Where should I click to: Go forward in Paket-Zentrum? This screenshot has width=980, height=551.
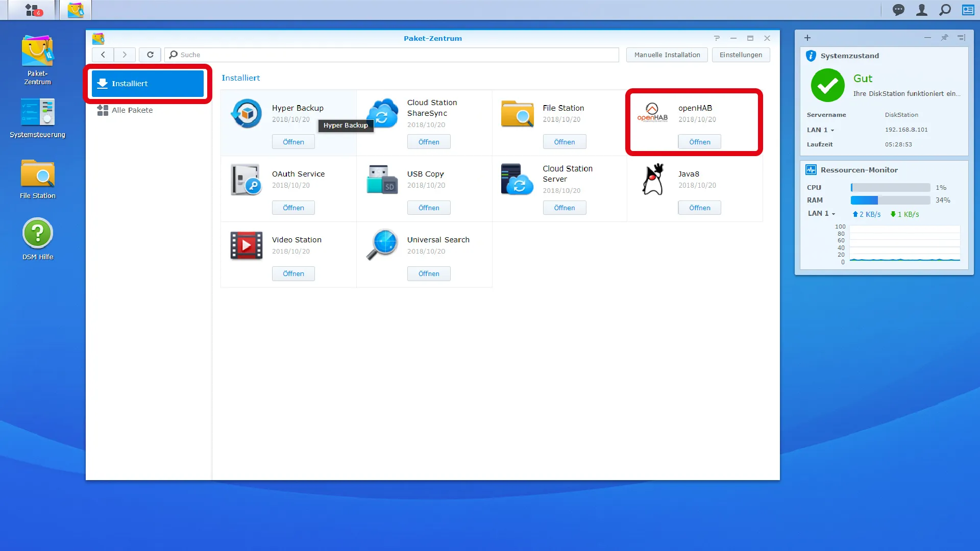pos(125,55)
